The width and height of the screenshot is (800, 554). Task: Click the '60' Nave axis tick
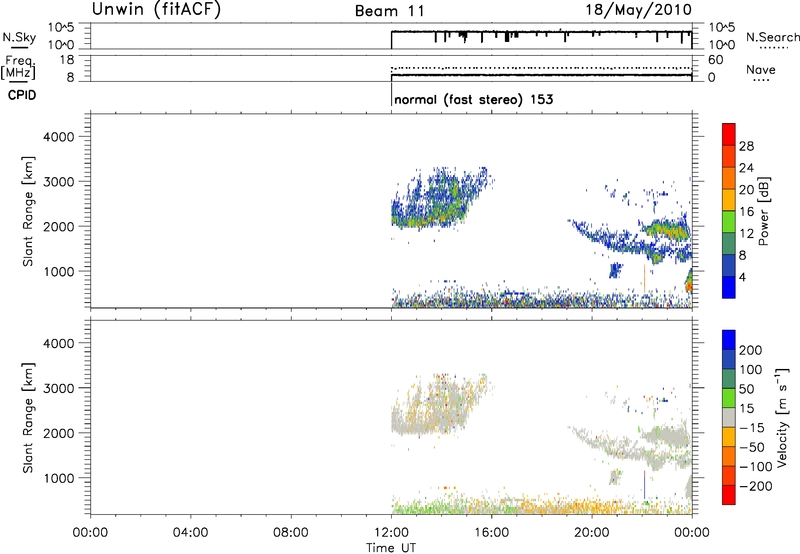coord(715,60)
